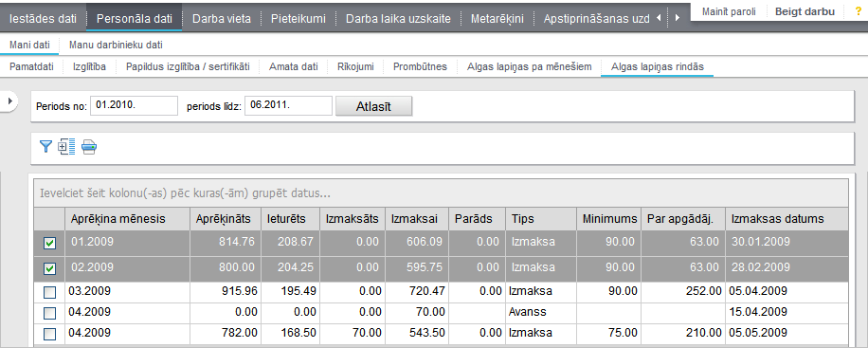Click the 28.02.2009 date cell
Screen dimensions: 868x348
click(x=787, y=267)
